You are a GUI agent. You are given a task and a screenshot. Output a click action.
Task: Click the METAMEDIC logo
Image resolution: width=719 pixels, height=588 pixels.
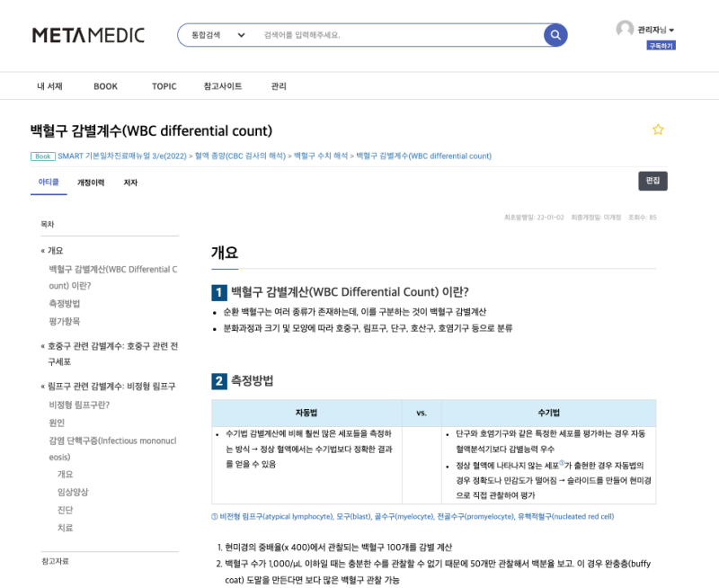click(x=87, y=35)
